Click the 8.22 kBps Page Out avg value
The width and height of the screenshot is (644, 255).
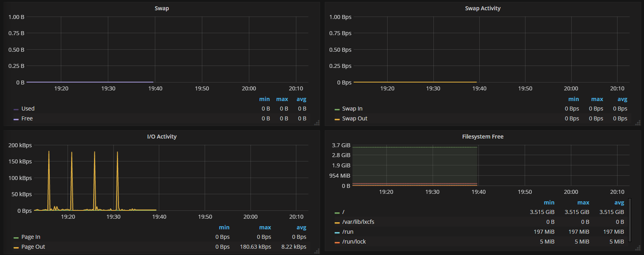(294, 247)
